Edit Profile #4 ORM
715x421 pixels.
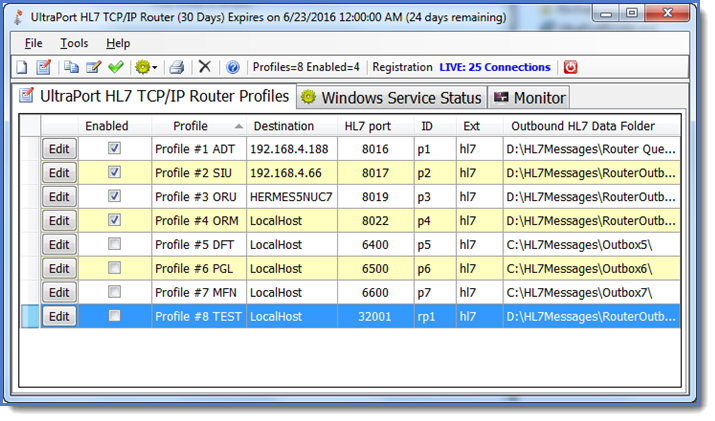59,221
